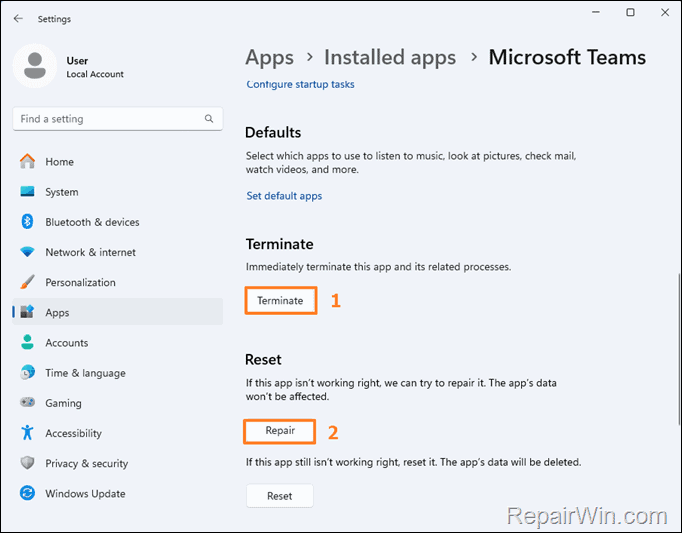Click the Reset button

pos(280,496)
